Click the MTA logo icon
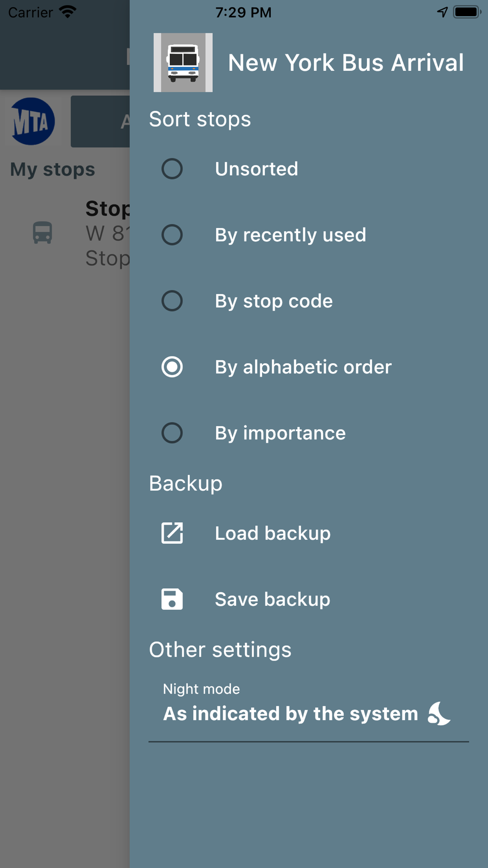 pyautogui.click(x=32, y=121)
